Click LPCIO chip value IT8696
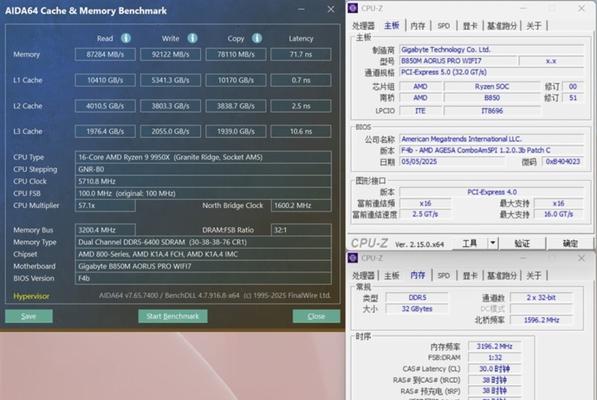The height and width of the screenshot is (400, 597). click(492, 111)
